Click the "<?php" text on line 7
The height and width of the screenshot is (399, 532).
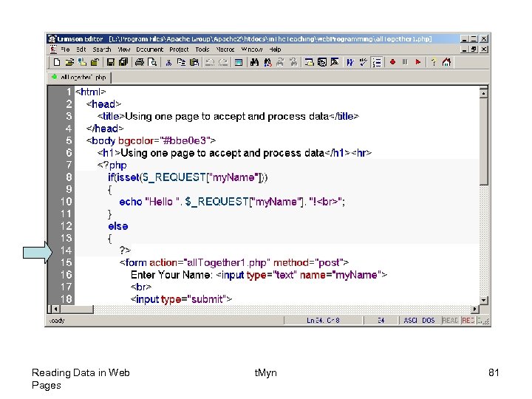tap(112, 166)
